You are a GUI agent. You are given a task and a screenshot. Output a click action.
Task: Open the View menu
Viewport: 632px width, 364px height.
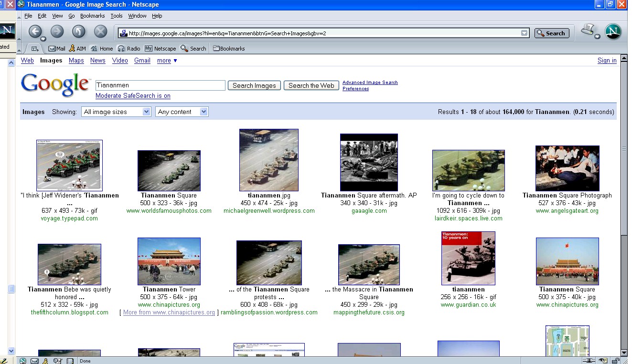tap(57, 16)
